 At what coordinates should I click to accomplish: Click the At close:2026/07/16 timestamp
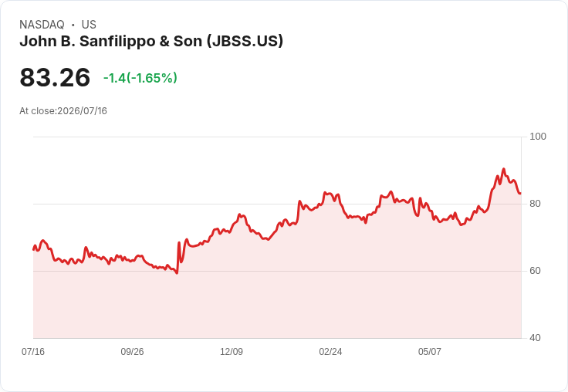click(63, 111)
